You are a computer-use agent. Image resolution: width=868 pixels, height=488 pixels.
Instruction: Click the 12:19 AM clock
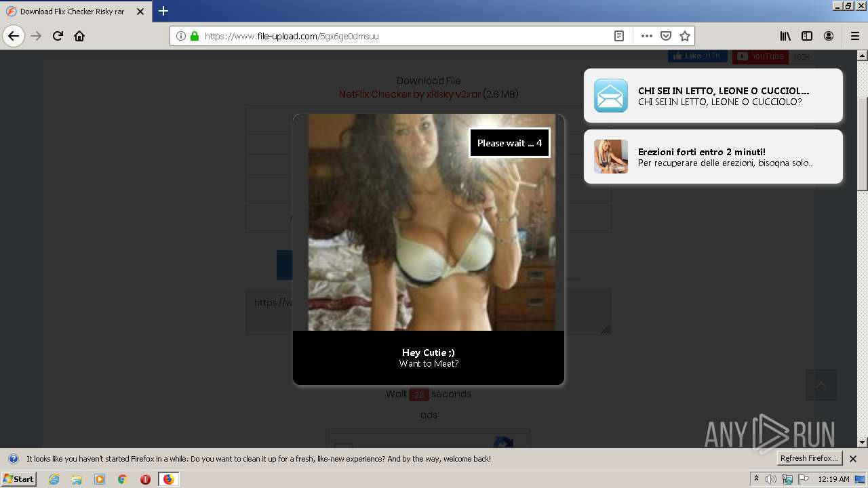[x=833, y=479]
